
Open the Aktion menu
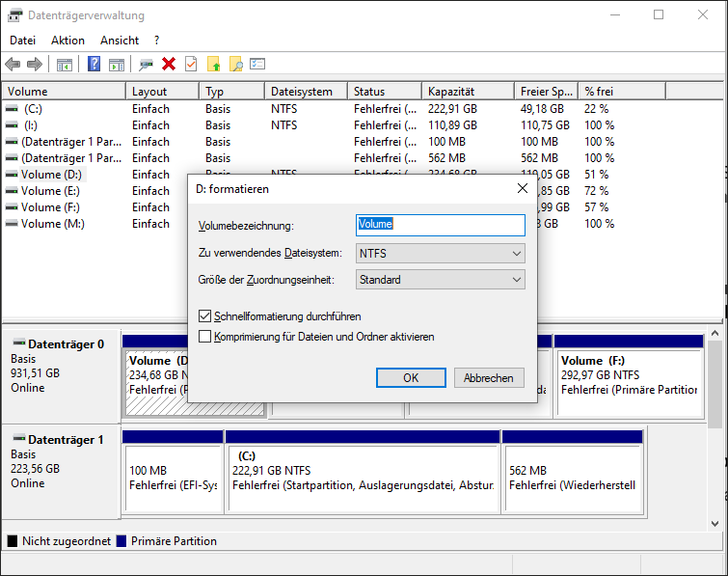click(x=67, y=41)
